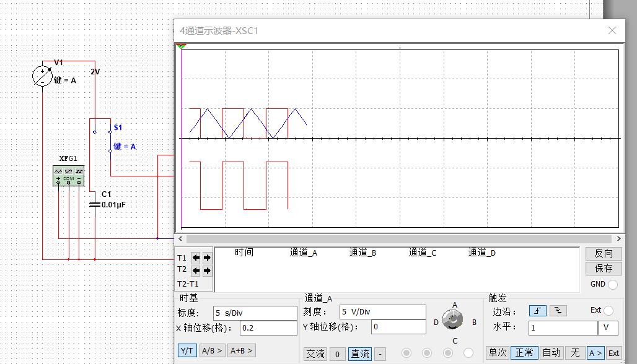Click the Y 轴位移 field showing 0

pyautogui.click(x=398, y=327)
